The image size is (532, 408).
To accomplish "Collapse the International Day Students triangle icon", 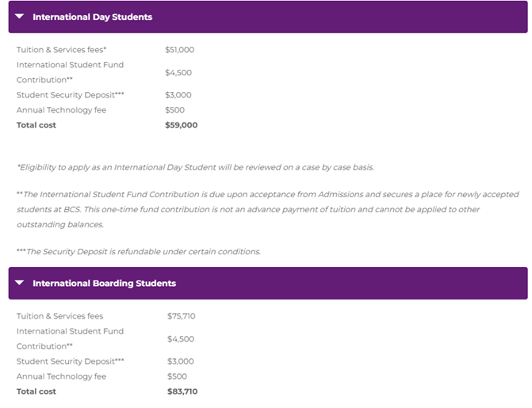I will (x=20, y=17).
